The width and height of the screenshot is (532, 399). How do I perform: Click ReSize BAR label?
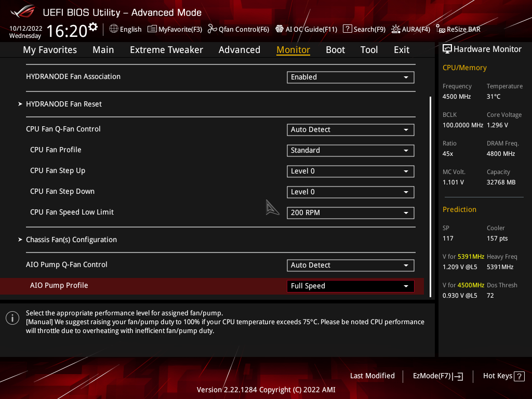[x=463, y=30]
